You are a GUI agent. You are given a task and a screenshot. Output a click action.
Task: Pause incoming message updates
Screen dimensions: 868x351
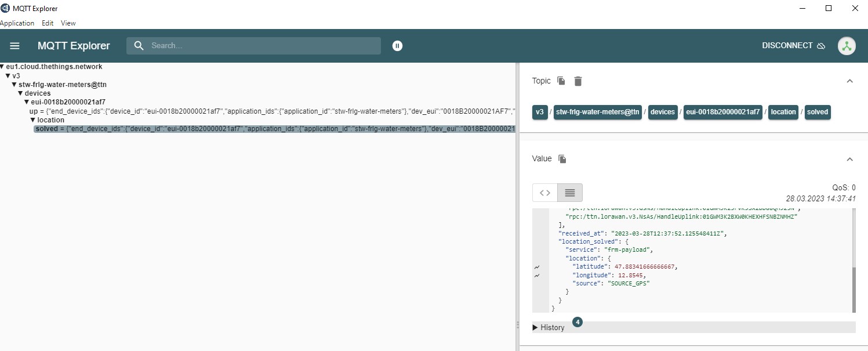pyautogui.click(x=397, y=46)
